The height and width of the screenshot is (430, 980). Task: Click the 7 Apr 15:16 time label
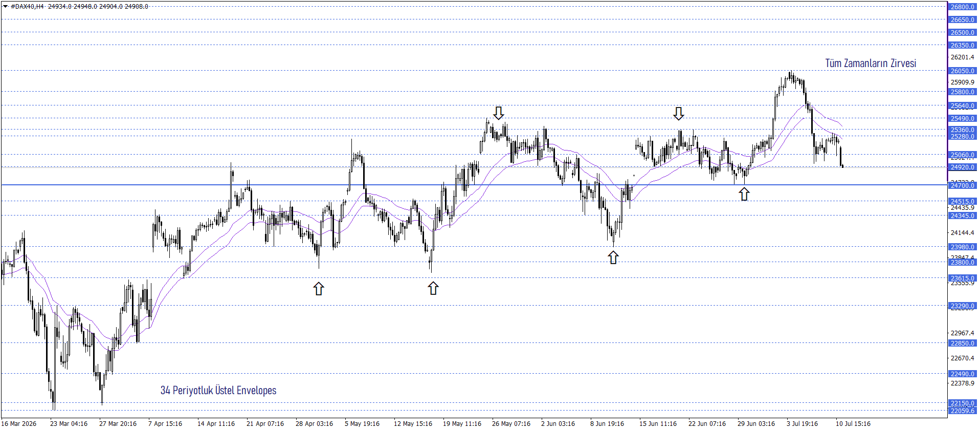tap(165, 424)
